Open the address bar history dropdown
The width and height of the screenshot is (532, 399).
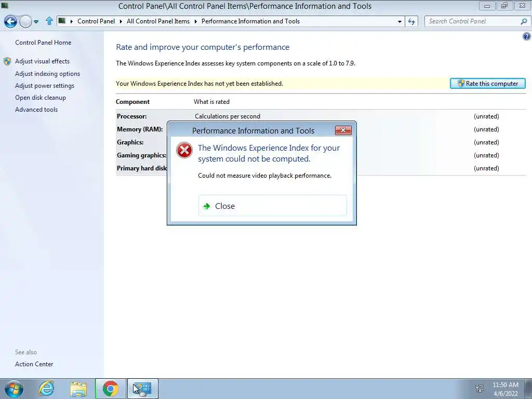(400, 21)
